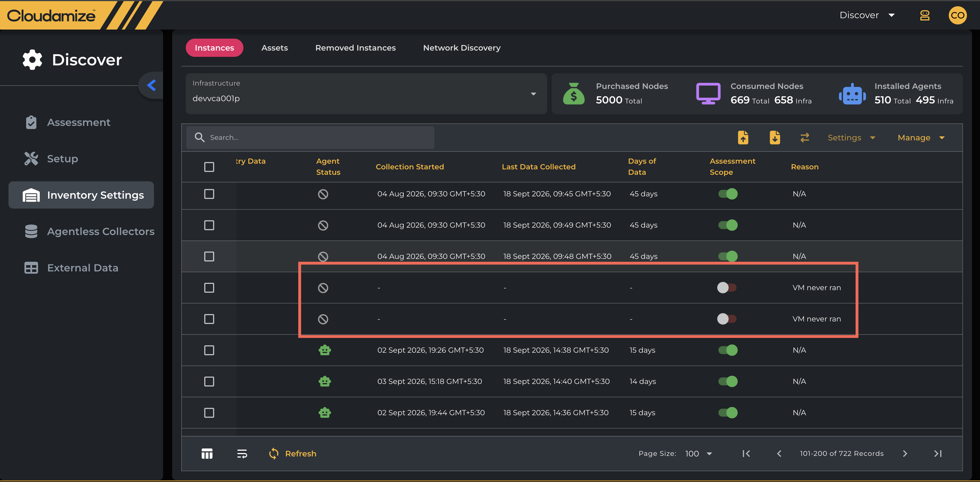Click green agent icon for 03 Sept row
Viewport: 980px width, 482px height.
324,381
